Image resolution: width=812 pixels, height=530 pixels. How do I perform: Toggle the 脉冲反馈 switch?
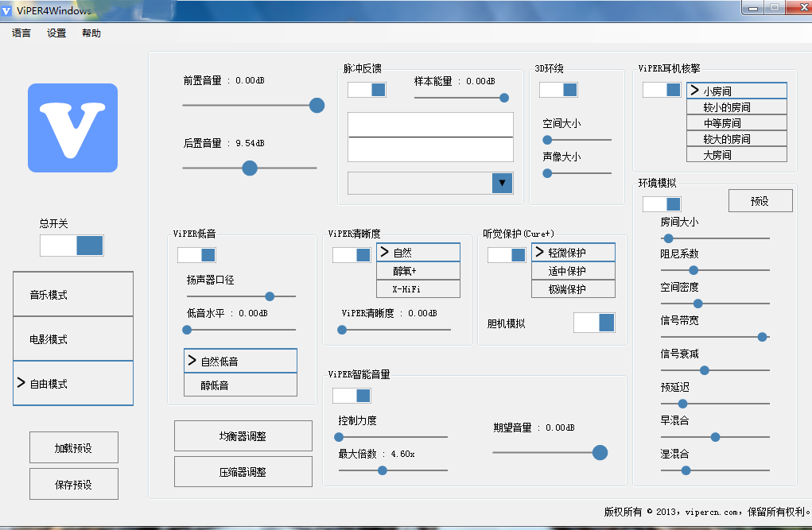coord(367,90)
